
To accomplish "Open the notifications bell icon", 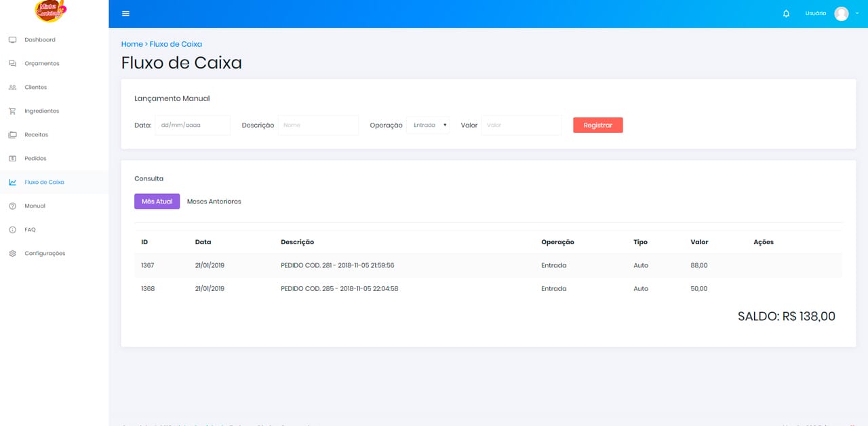I will pos(786,14).
